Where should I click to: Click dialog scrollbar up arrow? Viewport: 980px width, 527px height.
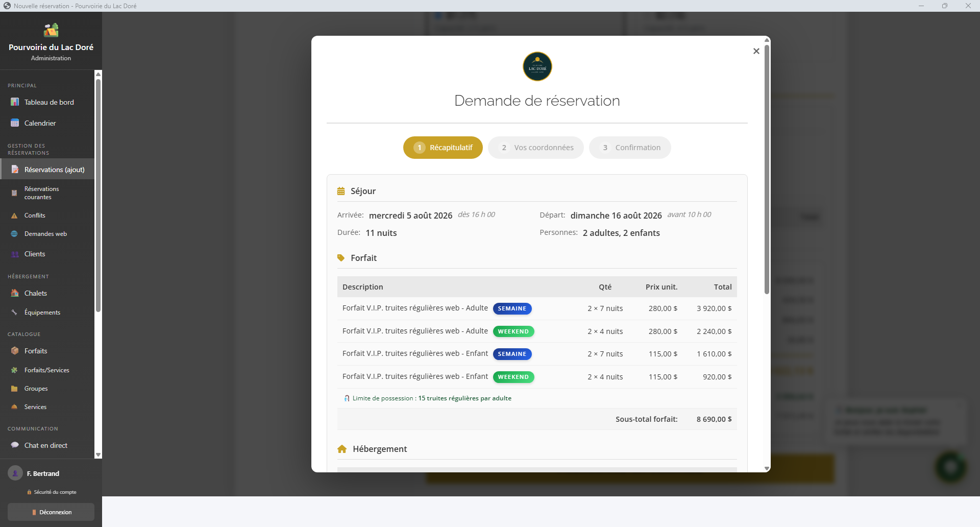coord(767,40)
